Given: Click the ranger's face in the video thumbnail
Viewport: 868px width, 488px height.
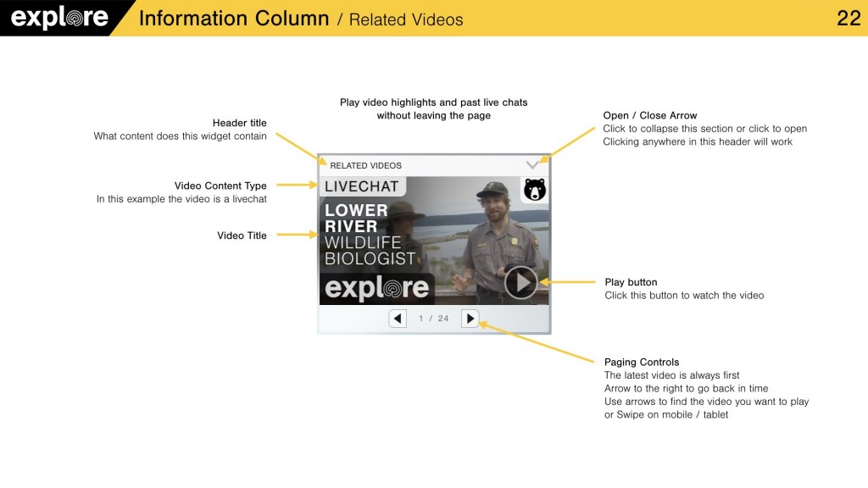Looking at the screenshot, I should click(491, 201).
